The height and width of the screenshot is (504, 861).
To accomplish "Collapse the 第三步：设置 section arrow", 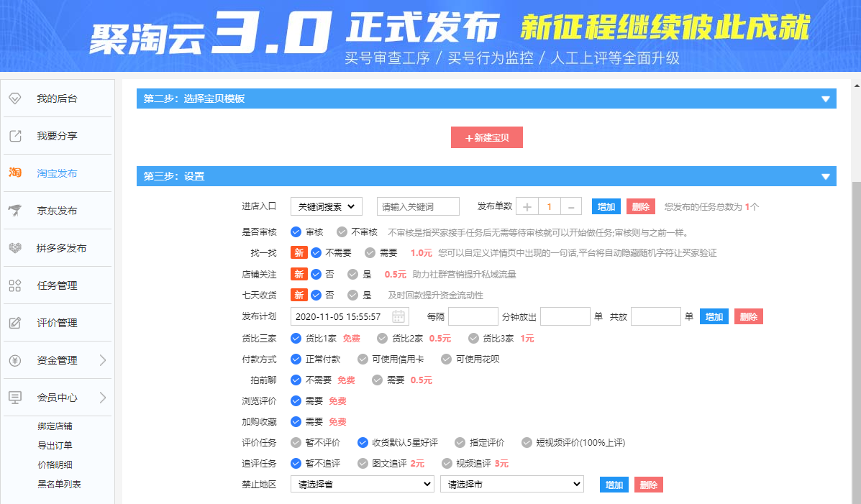I will pos(825,177).
